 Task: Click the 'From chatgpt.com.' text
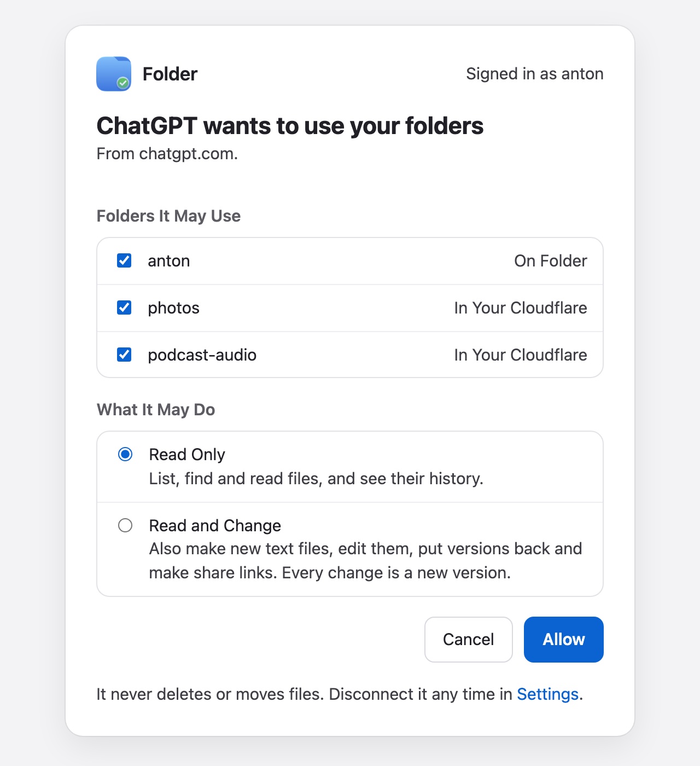[x=167, y=154]
